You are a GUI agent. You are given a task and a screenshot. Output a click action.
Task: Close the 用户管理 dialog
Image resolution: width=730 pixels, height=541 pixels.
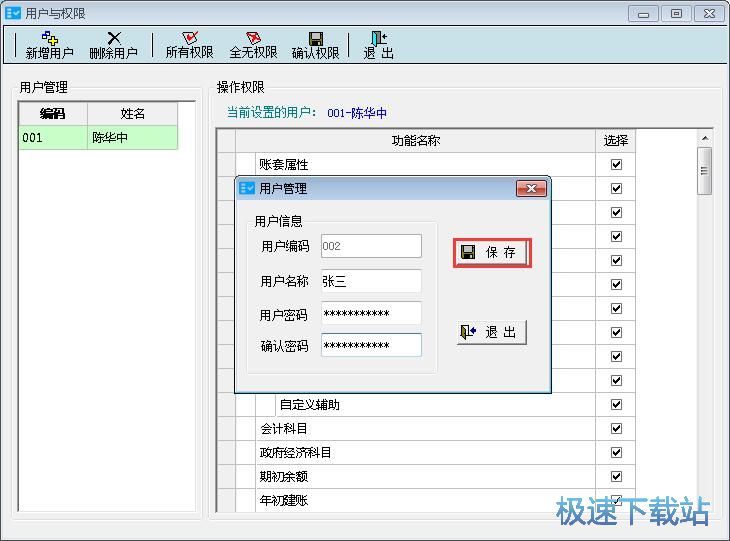pyautogui.click(x=531, y=189)
